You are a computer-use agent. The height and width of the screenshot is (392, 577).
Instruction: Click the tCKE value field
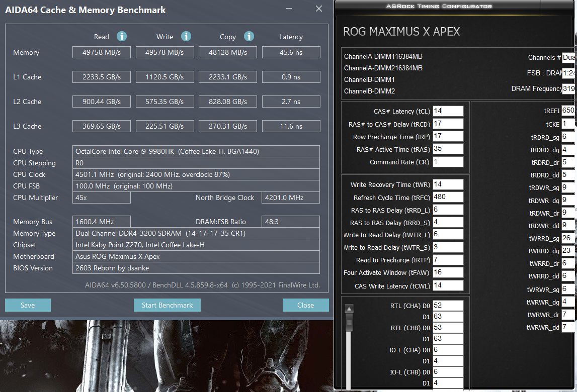coord(568,124)
